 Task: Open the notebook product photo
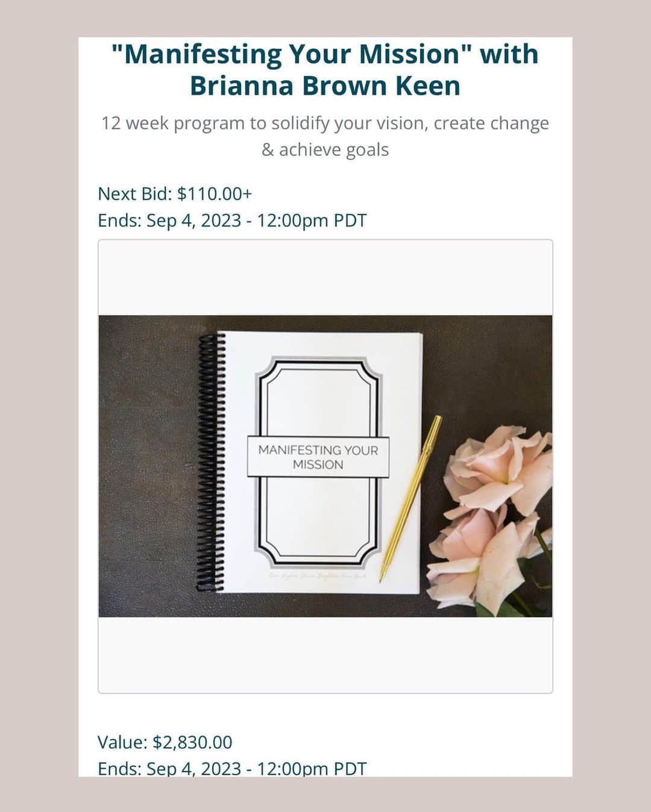325,466
